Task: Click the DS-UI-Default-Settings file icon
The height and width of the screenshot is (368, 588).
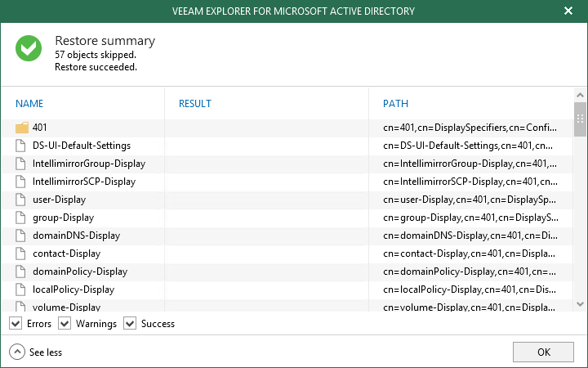Action: coord(20,146)
